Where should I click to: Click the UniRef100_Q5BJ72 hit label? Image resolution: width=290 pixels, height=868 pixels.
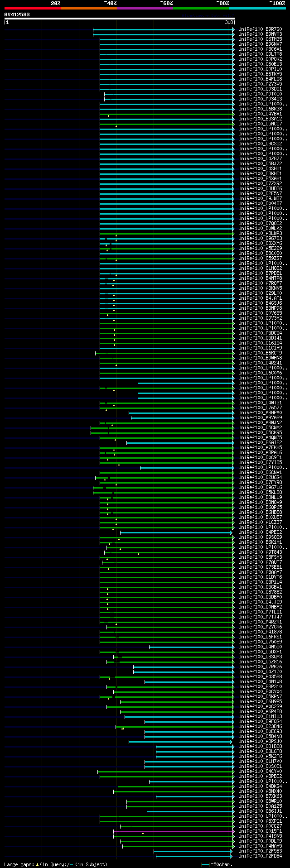(260, 163)
